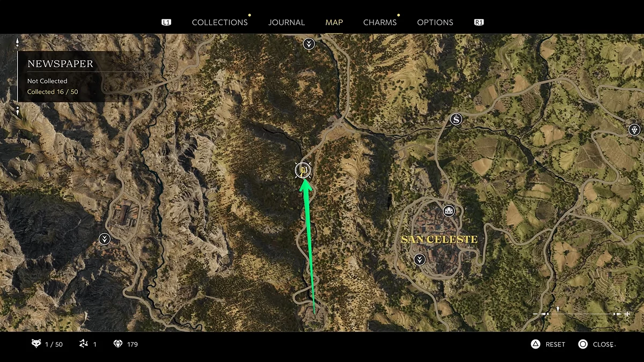Click the building marker above San Celeste
The height and width of the screenshot is (362, 644).
click(448, 210)
